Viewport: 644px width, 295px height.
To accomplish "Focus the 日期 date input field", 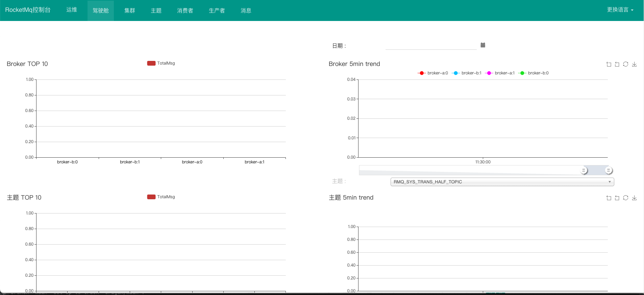I will pos(431,45).
